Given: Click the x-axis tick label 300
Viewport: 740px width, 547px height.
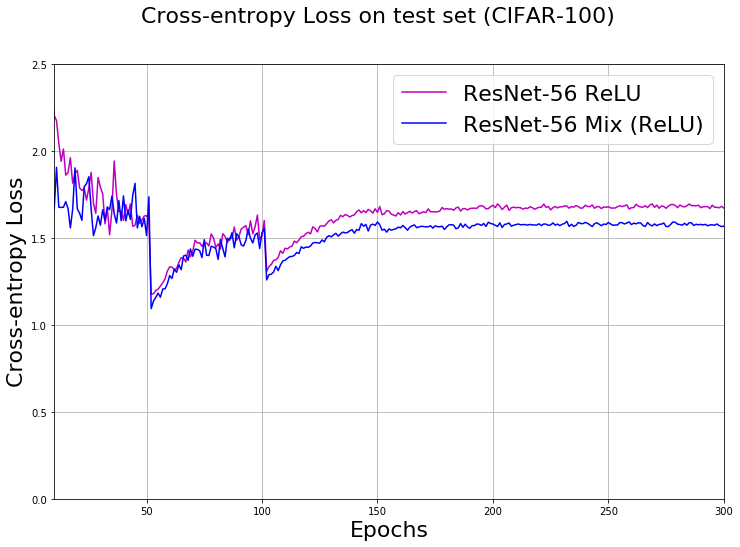Looking at the screenshot, I should 724,511.
